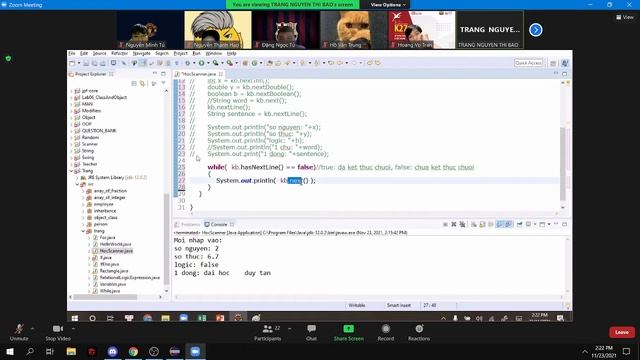The height and width of the screenshot is (360, 640).
Task: Click the Project Explorer horizontal scrollbar
Action: (105, 297)
